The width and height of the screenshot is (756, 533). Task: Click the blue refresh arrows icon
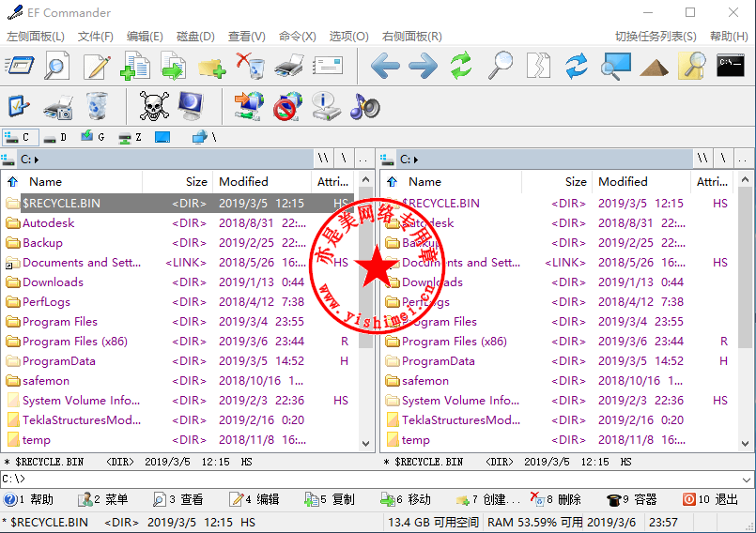click(577, 66)
